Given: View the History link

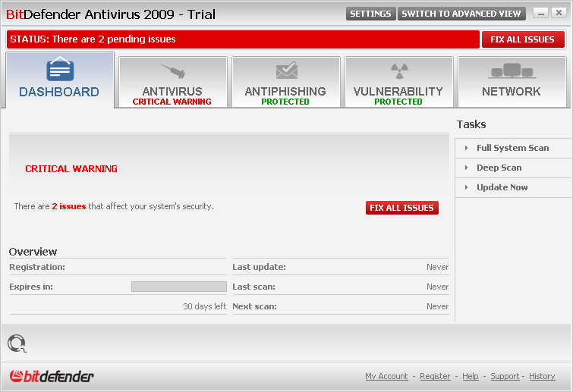Looking at the screenshot, I should point(542,376).
